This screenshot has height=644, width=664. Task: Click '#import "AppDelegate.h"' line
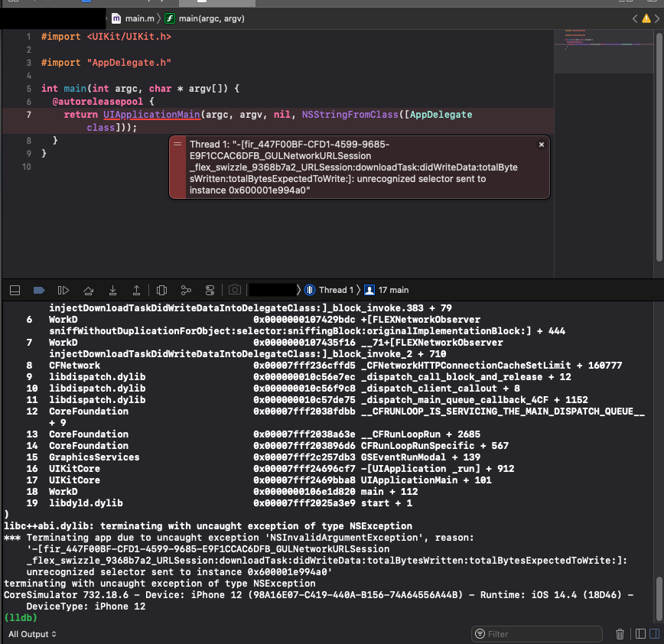coord(106,63)
